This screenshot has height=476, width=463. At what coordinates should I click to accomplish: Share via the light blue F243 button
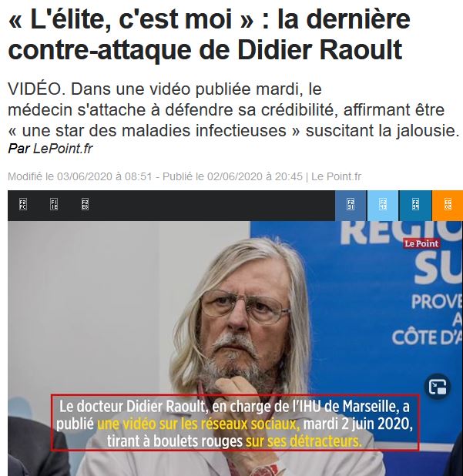(383, 205)
